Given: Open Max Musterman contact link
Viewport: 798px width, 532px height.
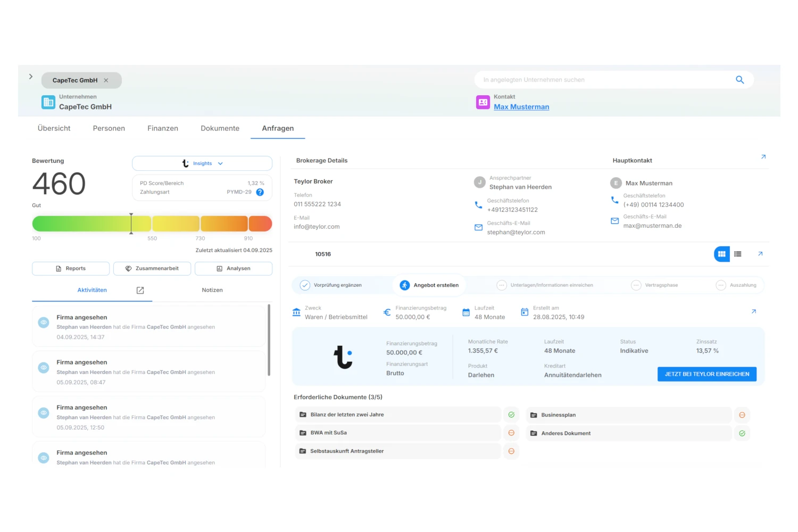Looking at the screenshot, I should tap(521, 107).
